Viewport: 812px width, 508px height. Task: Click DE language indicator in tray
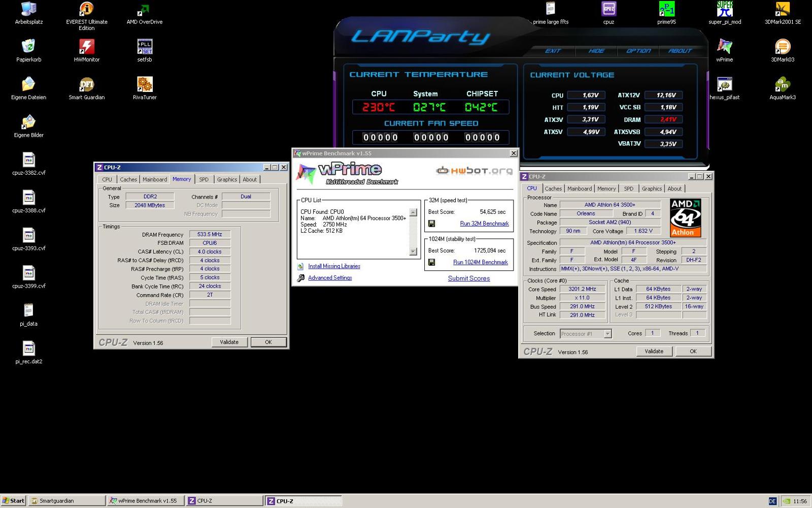tap(772, 501)
